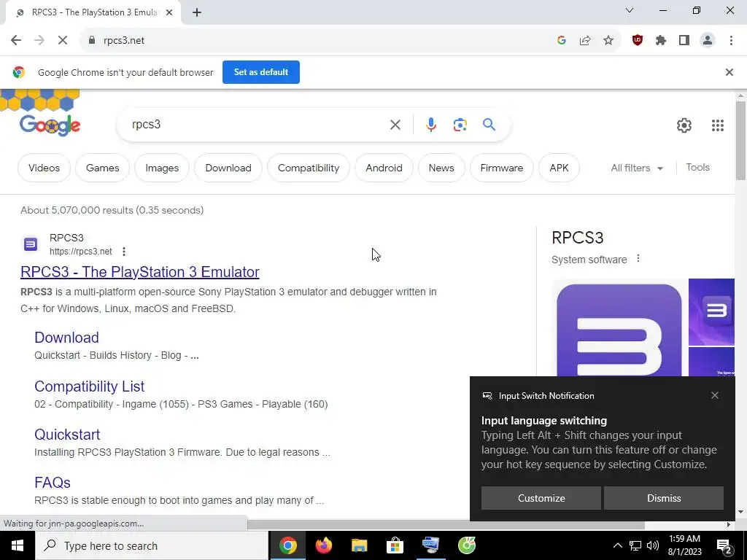Click the vertical page scrollbar
The height and width of the screenshot is (560, 747).
click(x=740, y=141)
